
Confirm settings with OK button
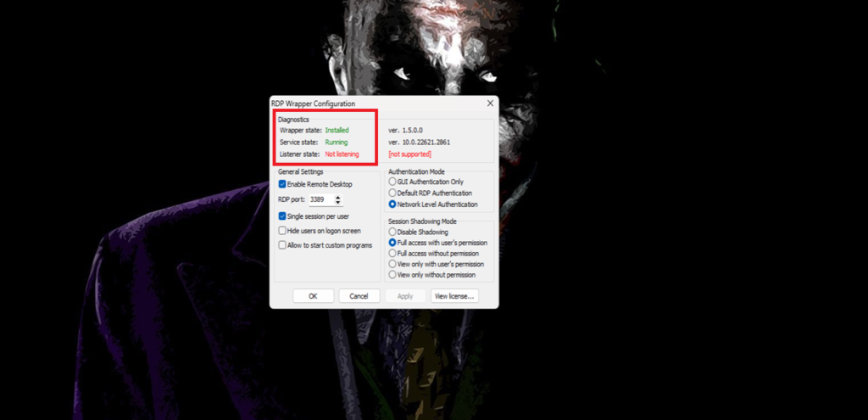pyautogui.click(x=314, y=296)
